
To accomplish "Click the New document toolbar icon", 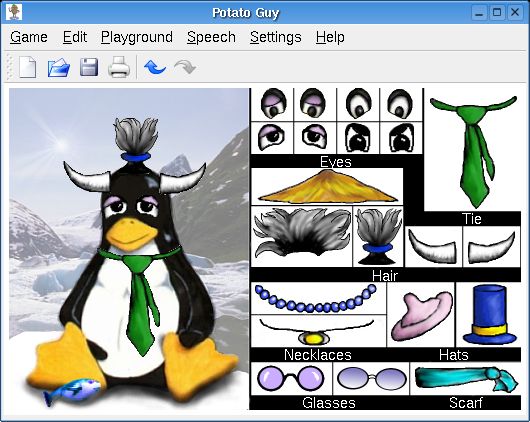I will pos(27,67).
